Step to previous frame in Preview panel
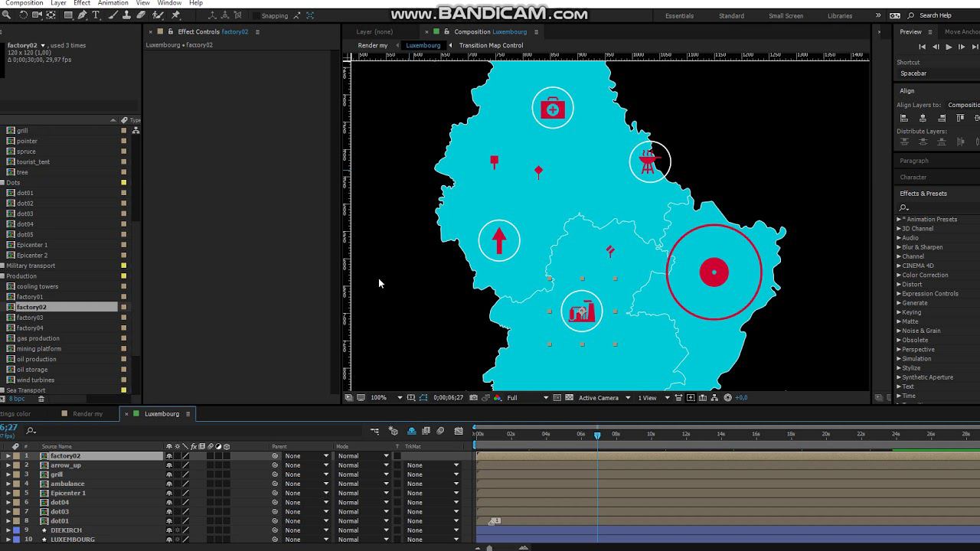980x551 pixels. (936, 47)
